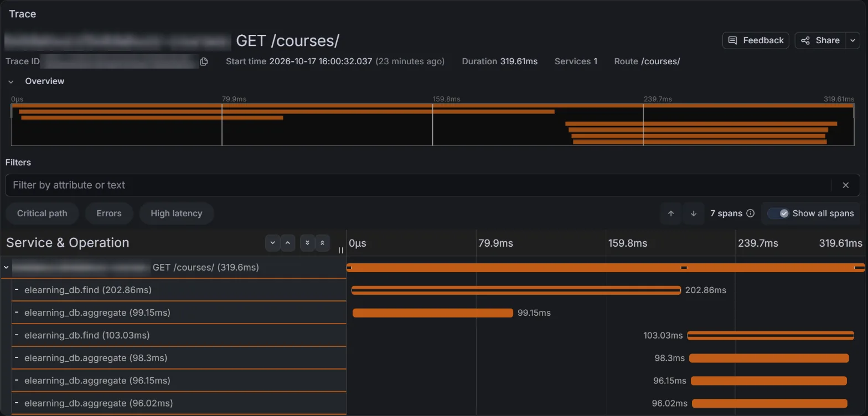Image resolution: width=868 pixels, height=416 pixels.
Task: Click the 159.8ms timeline header tick
Action: click(x=628, y=243)
